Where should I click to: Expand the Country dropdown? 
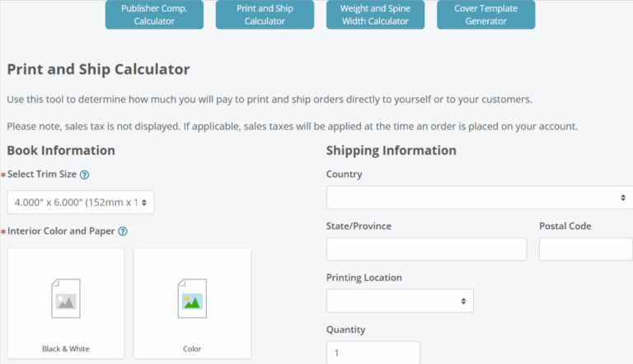(478, 198)
